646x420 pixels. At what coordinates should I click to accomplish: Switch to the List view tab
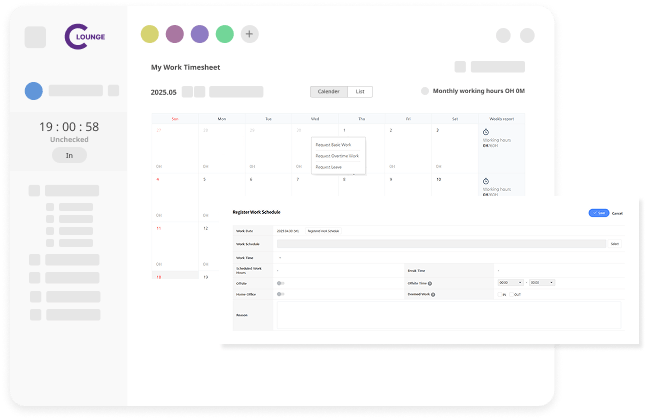(x=360, y=92)
